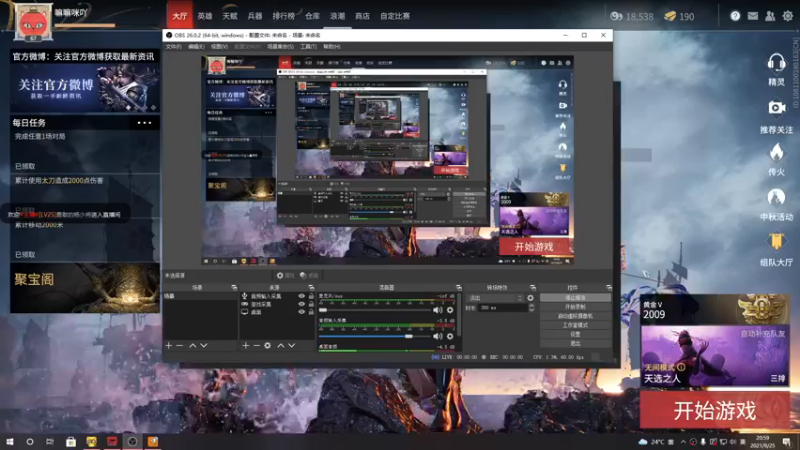Add a new scene in OBS Scenes panel
Image resolution: width=800 pixels, height=450 pixels.
[x=169, y=345]
